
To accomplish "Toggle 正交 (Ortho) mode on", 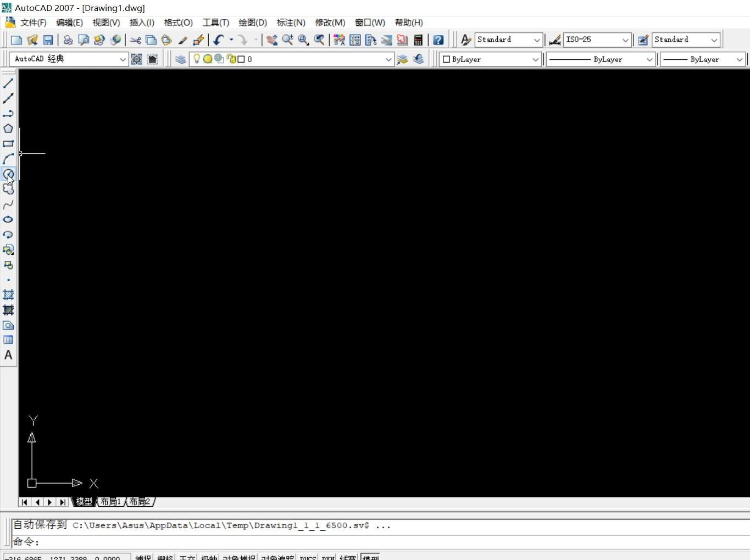I will coord(187,557).
